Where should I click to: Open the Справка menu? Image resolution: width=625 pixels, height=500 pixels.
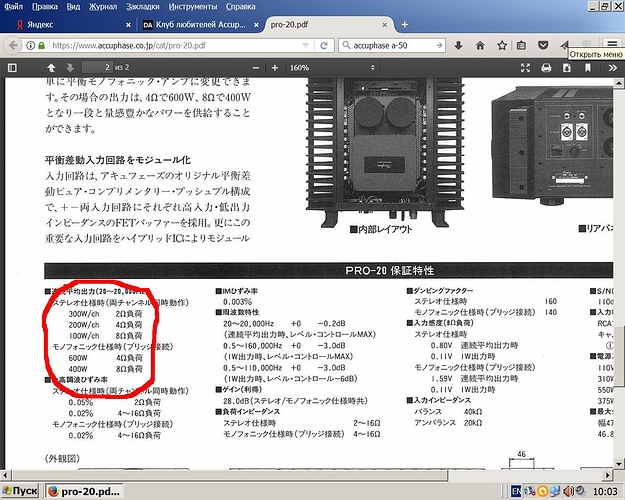[x=240, y=6]
